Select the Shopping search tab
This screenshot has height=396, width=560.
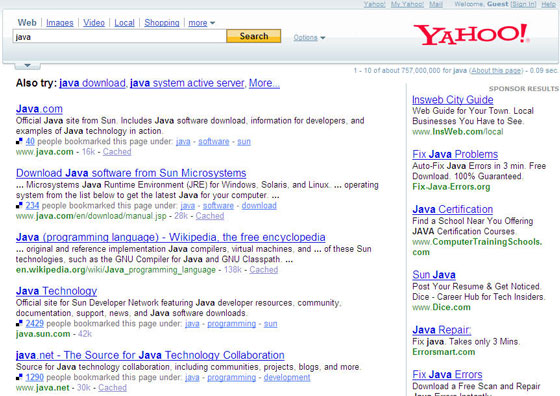coord(162,23)
